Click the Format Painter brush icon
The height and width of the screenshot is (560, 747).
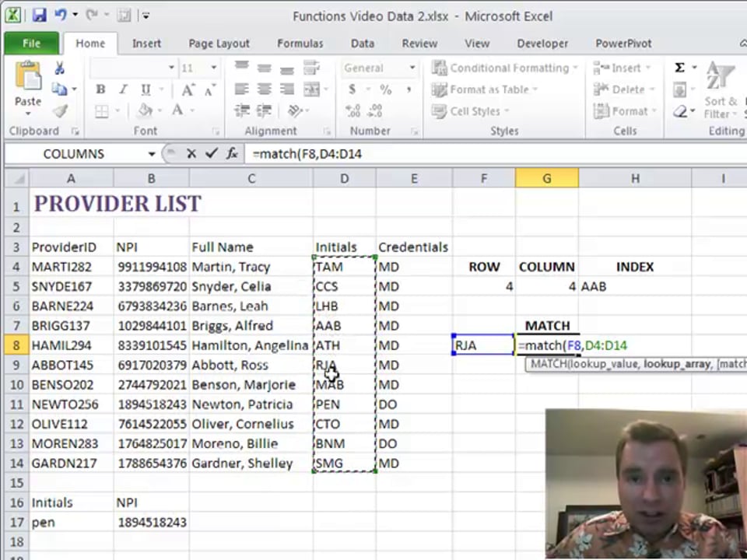coord(60,111)
